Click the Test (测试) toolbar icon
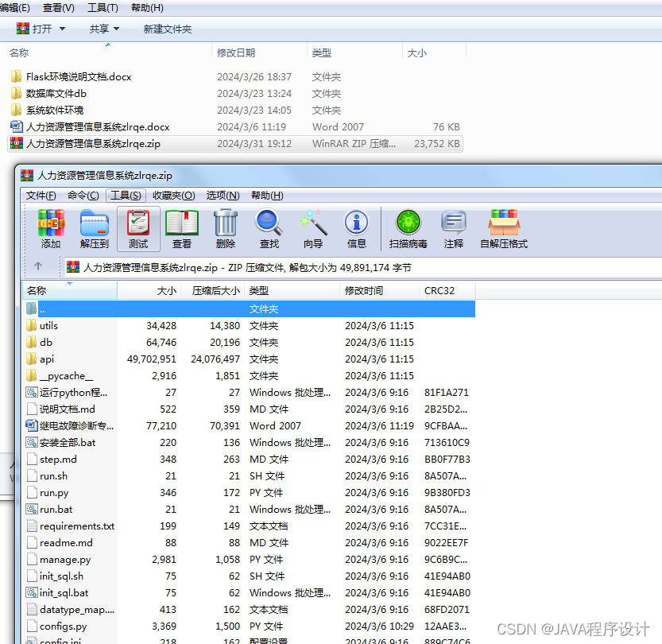The width and height of the screenshot is (662, 644). (x=138, y=223)
